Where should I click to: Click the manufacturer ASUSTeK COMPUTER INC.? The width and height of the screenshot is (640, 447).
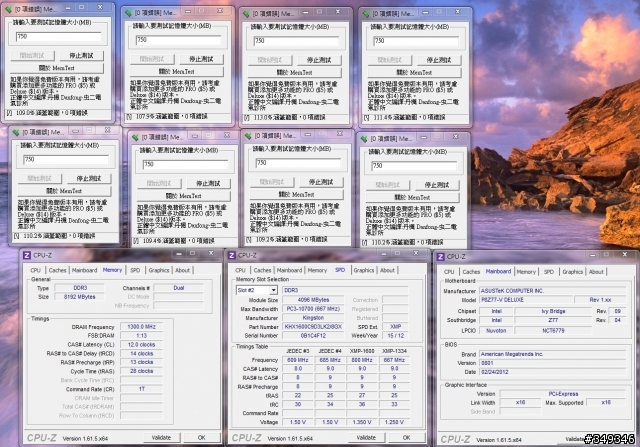click(x=553, y=291)
